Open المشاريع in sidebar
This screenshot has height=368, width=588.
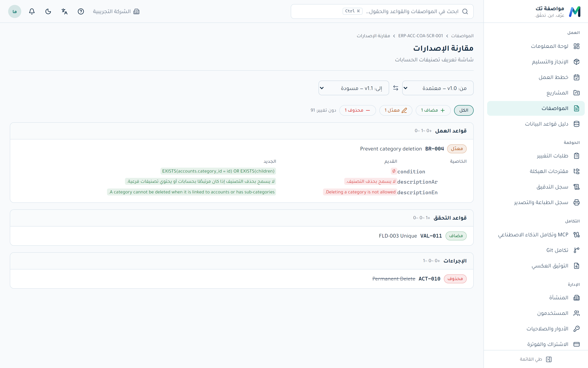(536, 93)
